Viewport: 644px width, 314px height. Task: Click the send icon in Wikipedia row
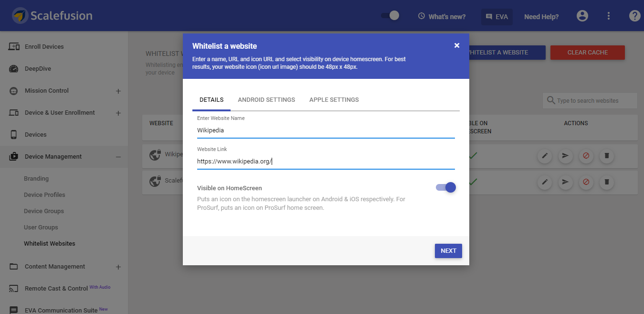tap(565, 156)
